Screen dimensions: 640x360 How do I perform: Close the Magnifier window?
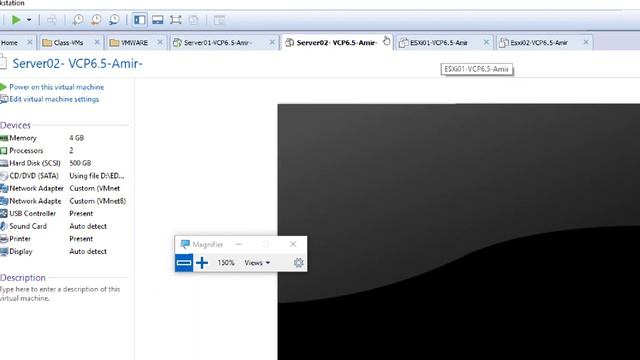(293, 244)
